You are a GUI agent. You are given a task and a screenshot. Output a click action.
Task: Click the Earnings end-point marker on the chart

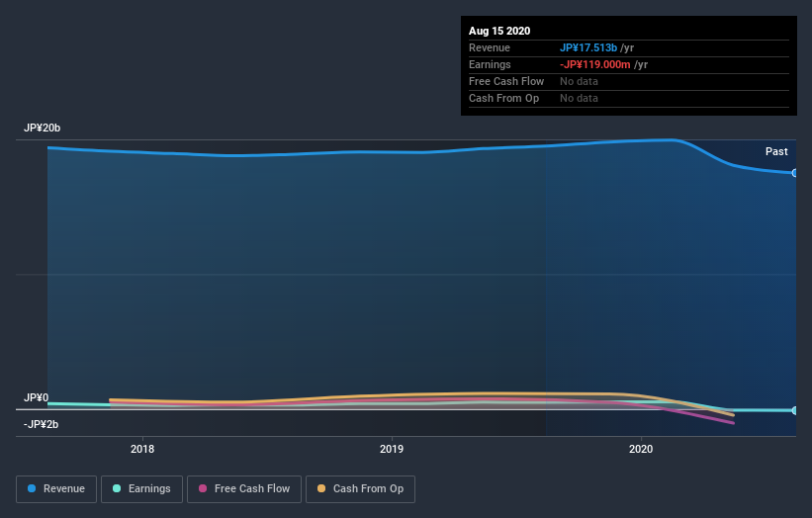pyautogui.click(x=795, y=410)
